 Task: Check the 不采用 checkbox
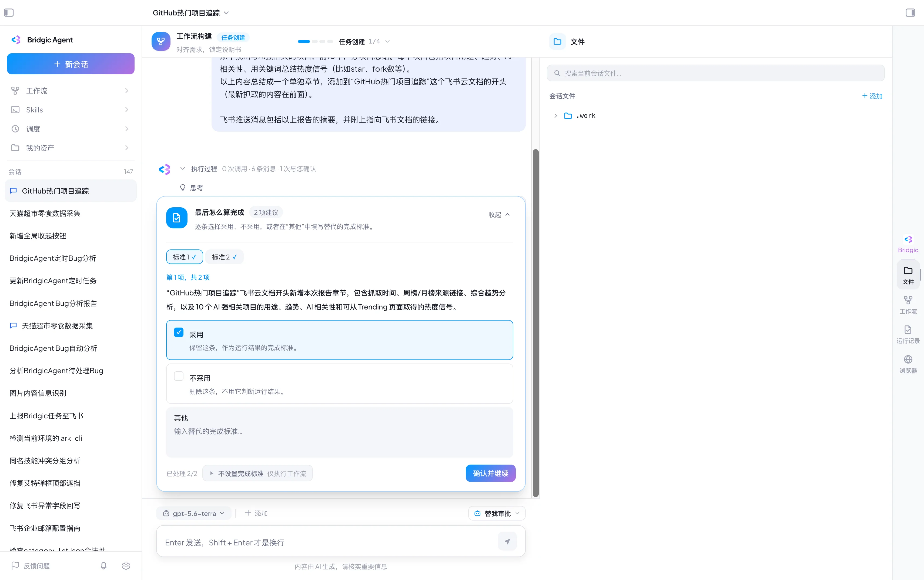coord(179,376)
